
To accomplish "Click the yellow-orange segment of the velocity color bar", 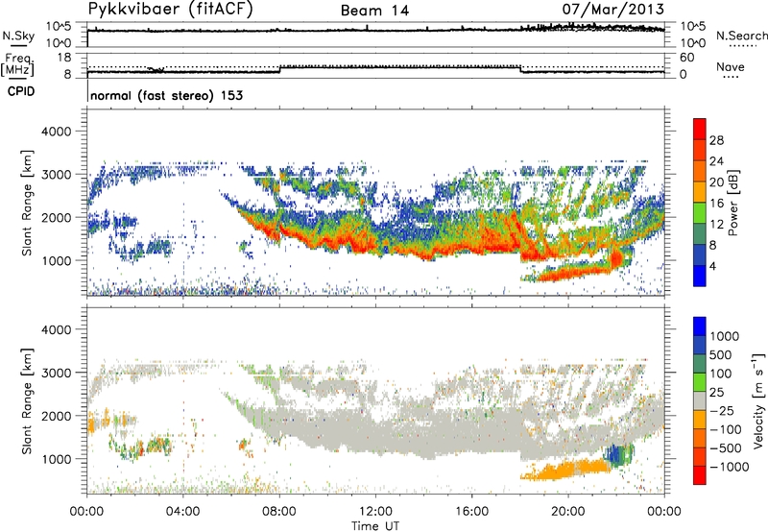I will tap(700, 420).
